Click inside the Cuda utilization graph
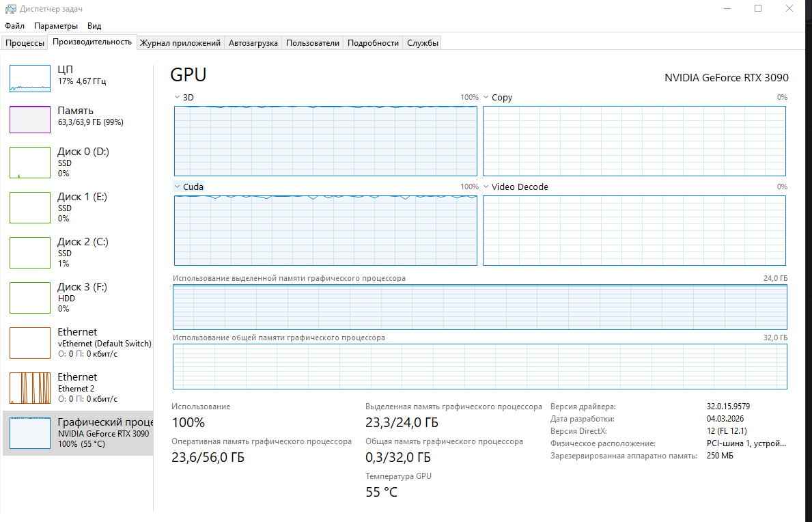 tap(326, 230)
